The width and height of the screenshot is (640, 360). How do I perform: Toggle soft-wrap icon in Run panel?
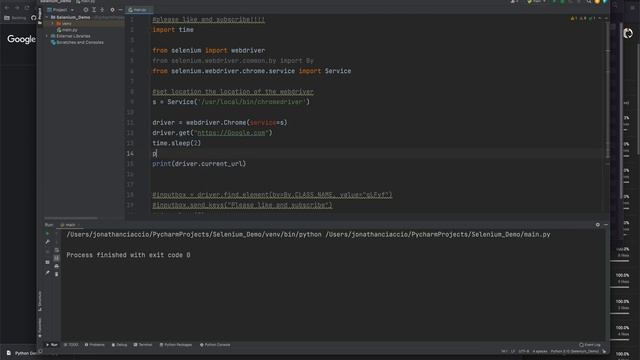56,250
